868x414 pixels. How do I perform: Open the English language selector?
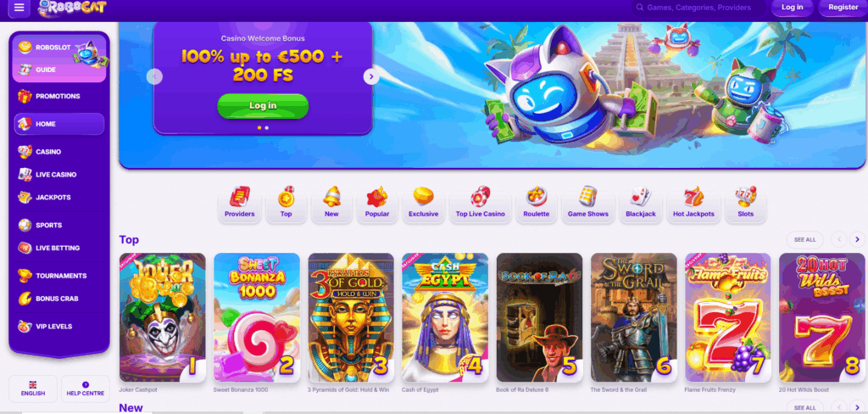coord(33,389)
